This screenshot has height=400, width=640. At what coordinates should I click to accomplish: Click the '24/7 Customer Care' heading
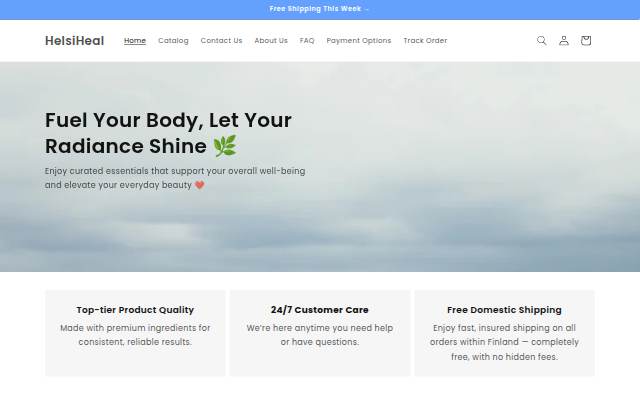pos(320,310)
